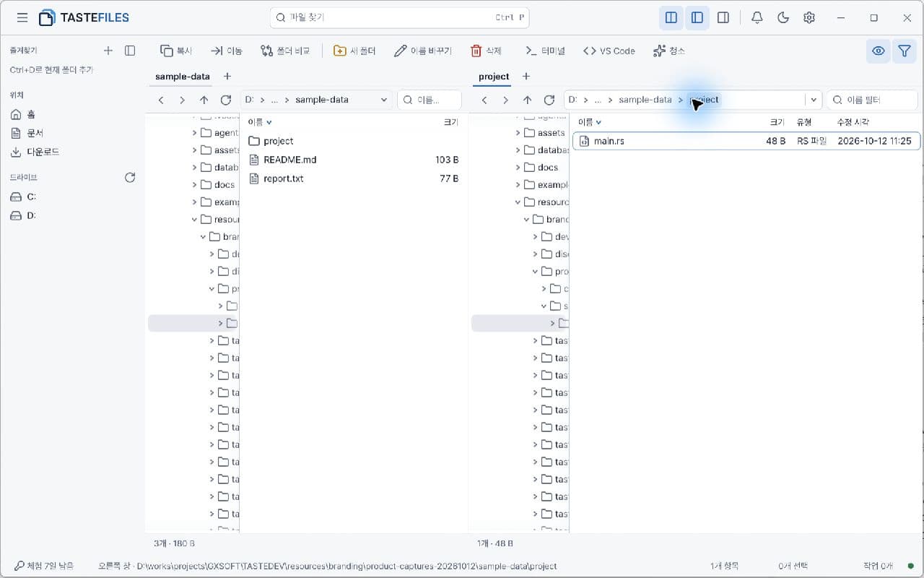The width and height of the screenshot is (924, 578).
Task: Toggle the left sidebar layout button in title bar
Action: 697,17
